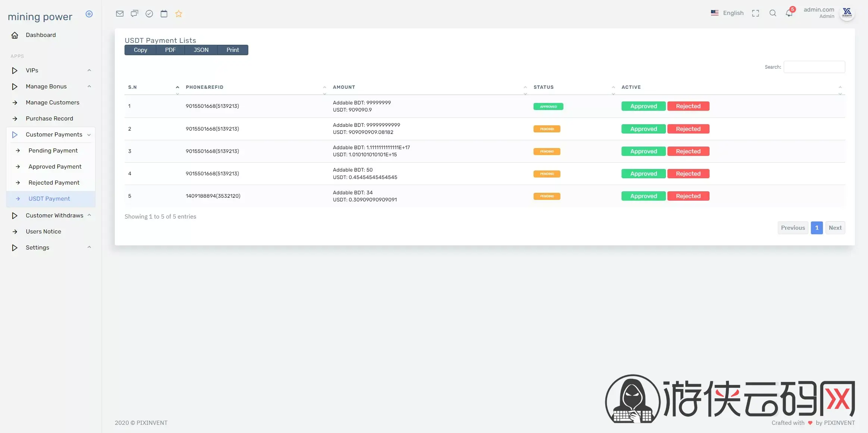Toggle fullscreen mode icon
Screen dimensions: 868x433
(755, 13)
